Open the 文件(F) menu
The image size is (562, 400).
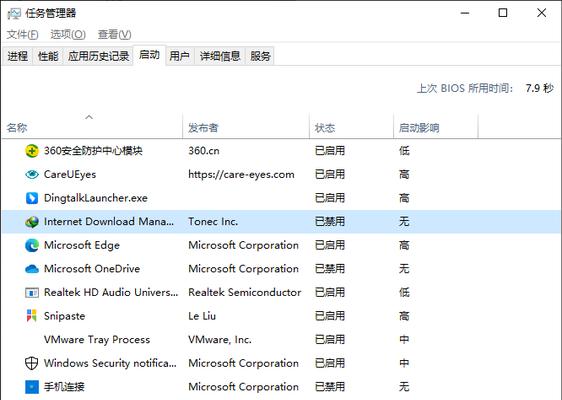pyautogui.click(x=23, y=34)
